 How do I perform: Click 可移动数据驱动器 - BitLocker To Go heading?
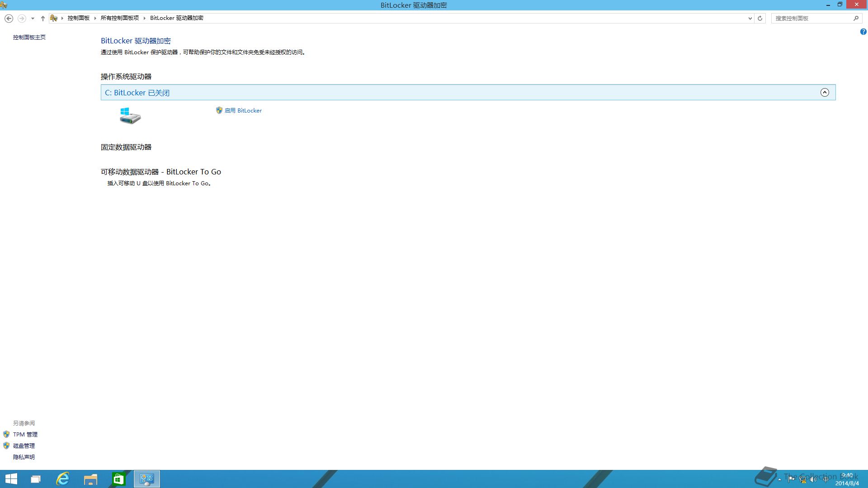coord(161,172)
